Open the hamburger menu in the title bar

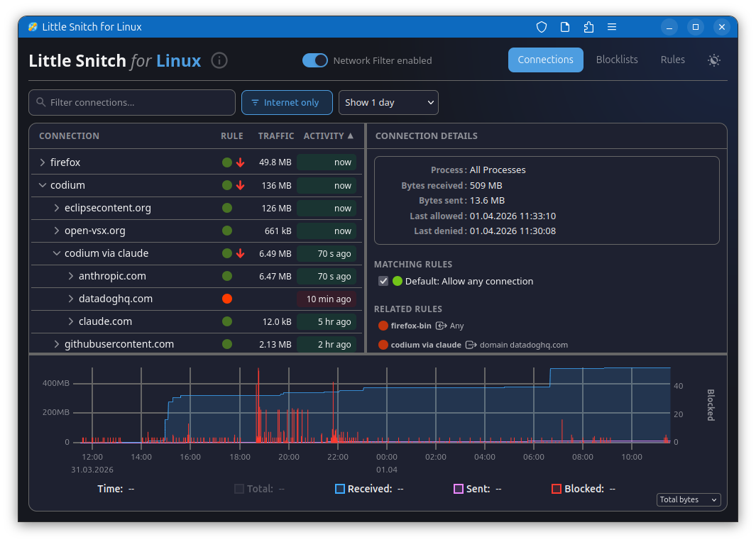click(612, 26)
